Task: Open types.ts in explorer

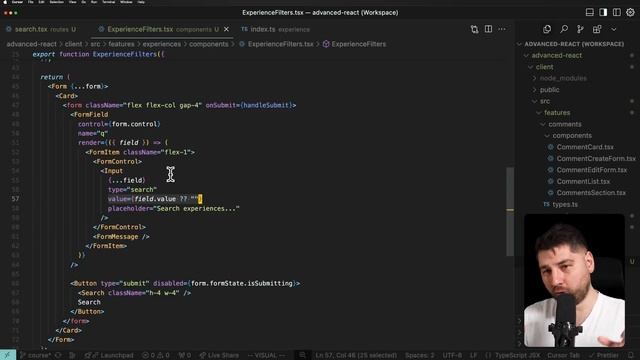Action: pos(565,204)
